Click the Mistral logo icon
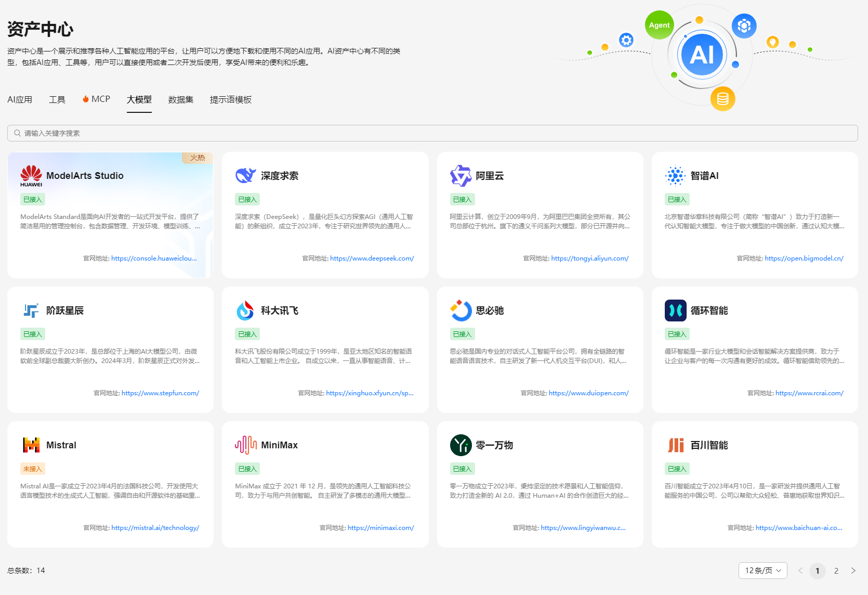This screenshot has width=868, height=595. coord(31,445)
